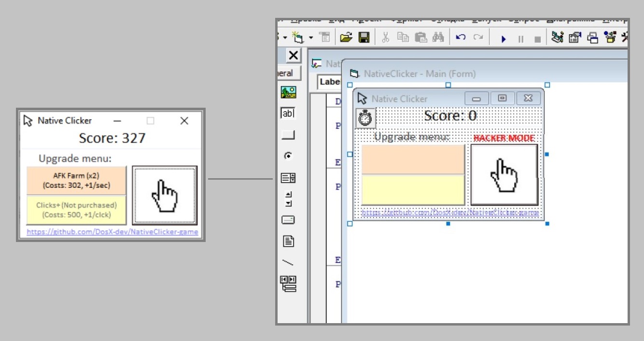Screen dimensions: 644x341
Task: Click the Paste clipboard icon
Action: (421, 38)
